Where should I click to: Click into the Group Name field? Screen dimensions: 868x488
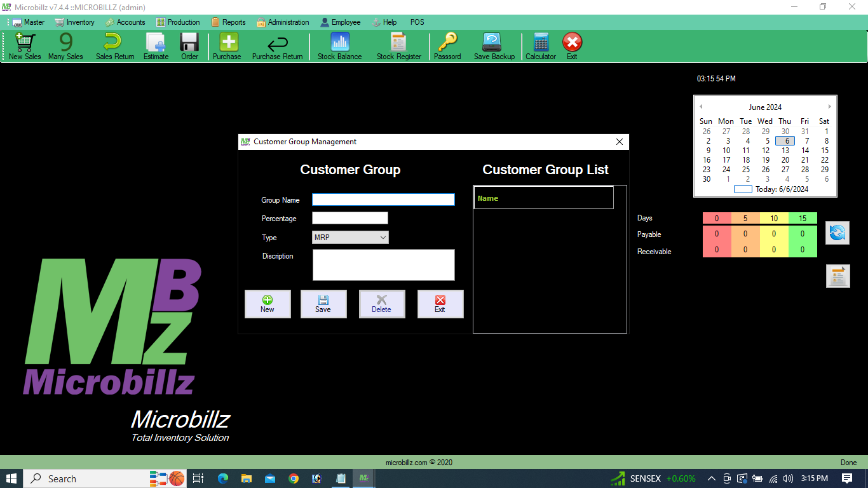pos(383,200)
